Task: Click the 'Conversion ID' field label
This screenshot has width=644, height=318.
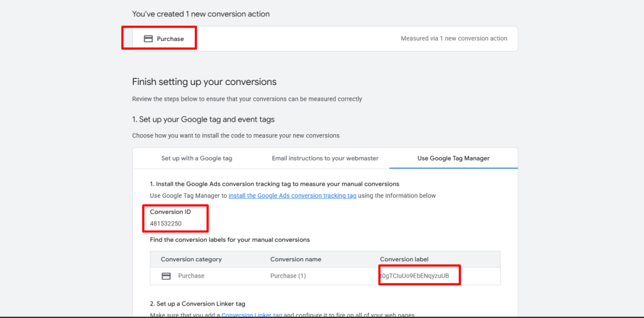Action: tap(170, 212)
